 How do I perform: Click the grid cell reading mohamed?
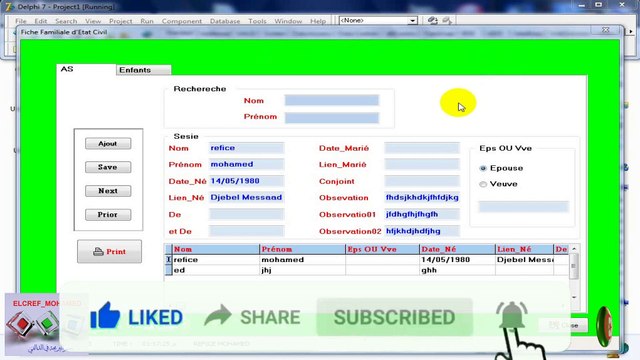pyautogui.click(x=302, y=260)
